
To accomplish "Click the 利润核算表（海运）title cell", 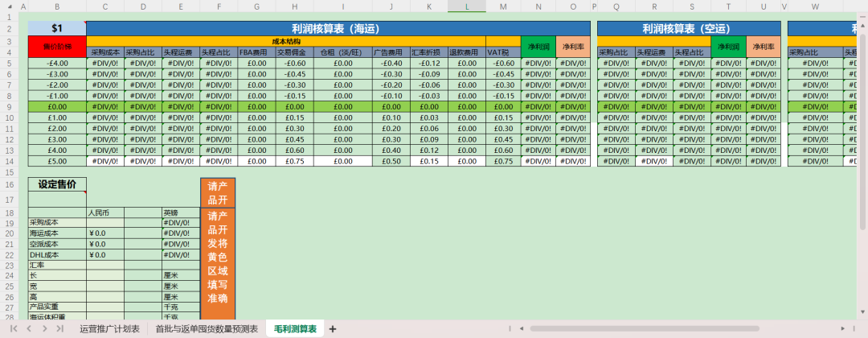I will point(338,28).
